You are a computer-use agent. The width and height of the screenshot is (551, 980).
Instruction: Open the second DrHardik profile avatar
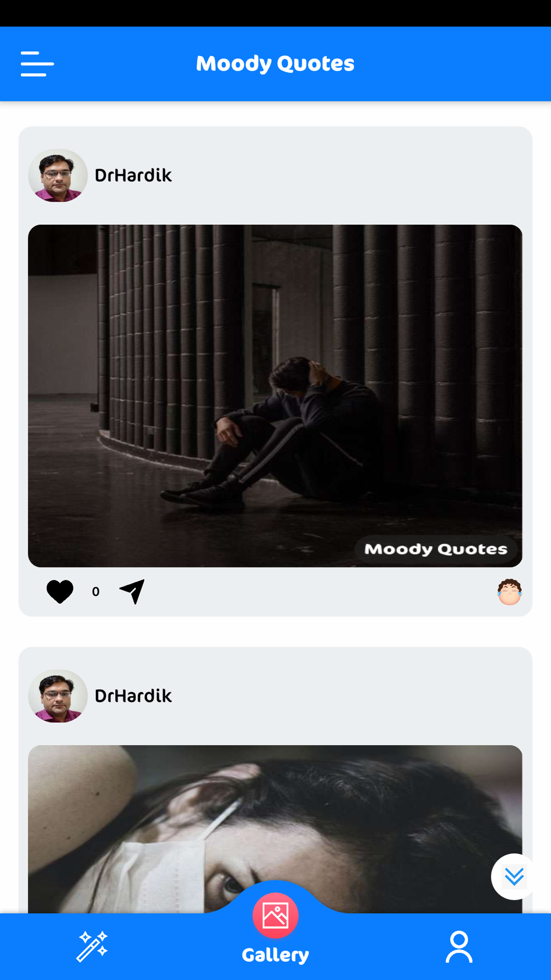click(x=58, y=696)
